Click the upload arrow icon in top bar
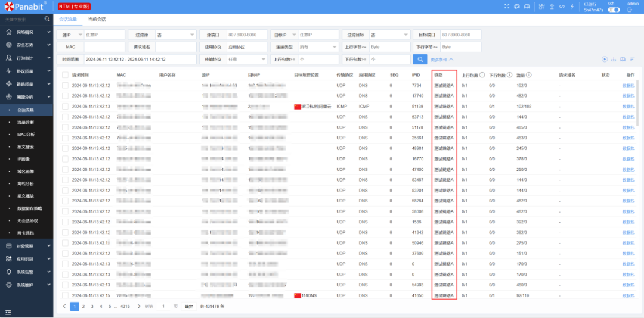 552,7
